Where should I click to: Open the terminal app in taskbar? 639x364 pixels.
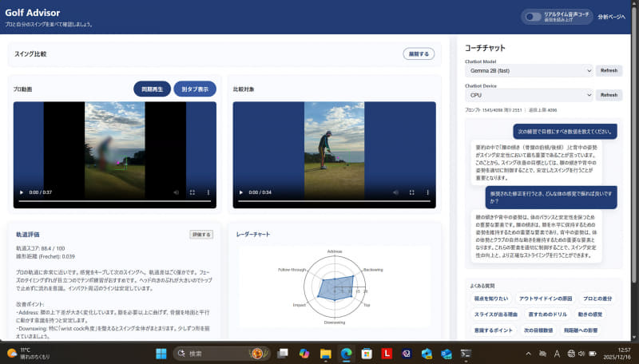click(x=466, y=354)
